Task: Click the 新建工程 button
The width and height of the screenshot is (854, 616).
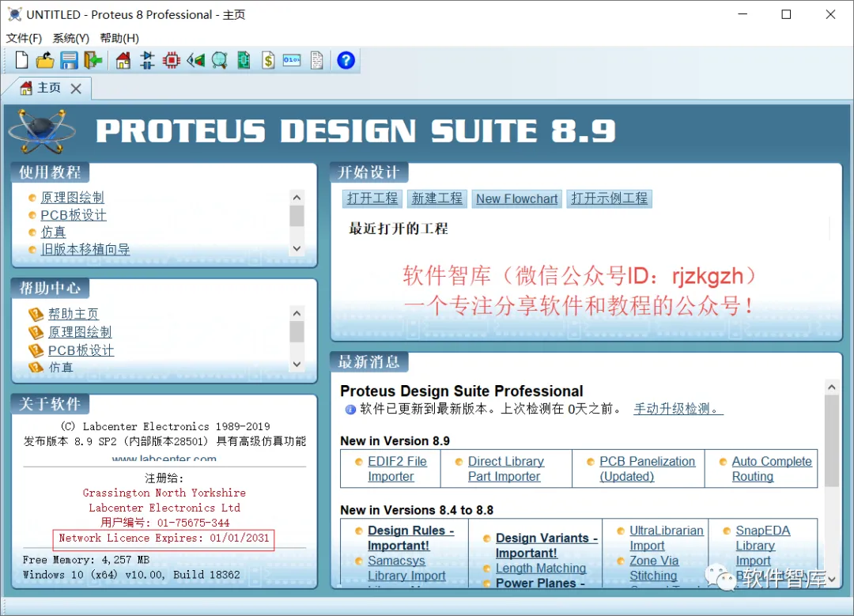Action: click(436, 198)
